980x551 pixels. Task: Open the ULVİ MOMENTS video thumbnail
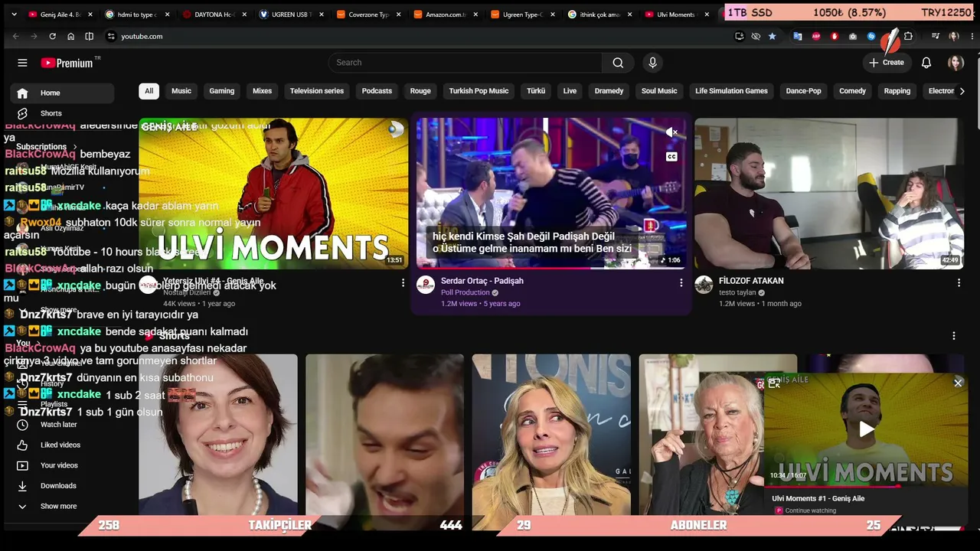tap(273, 194)
